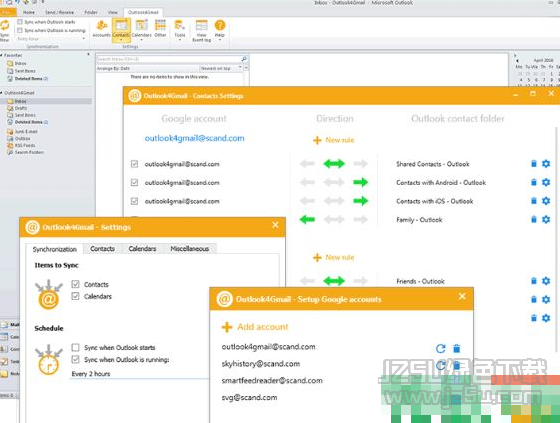This screenshot has width=560, height=423.
Task: Click lower New rule link above Friends
Action: click(334, 257)
